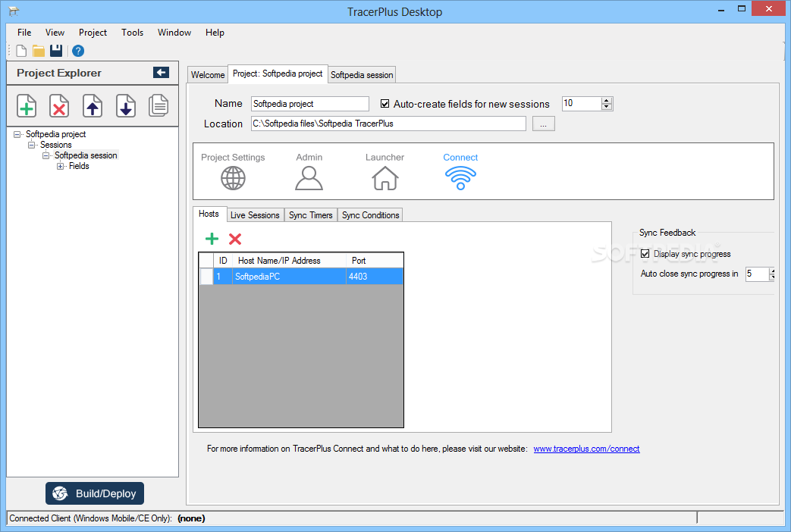Viewport: 791px width, 532px height.
Task: Click the SoftpediaPC host name cell
Action: click(289, 277)
